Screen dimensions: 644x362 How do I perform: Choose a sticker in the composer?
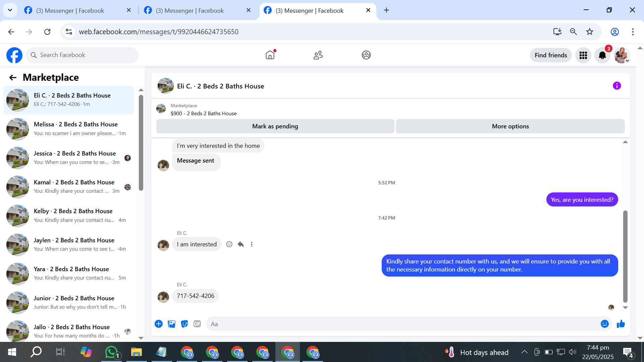[x=184, y=324]
